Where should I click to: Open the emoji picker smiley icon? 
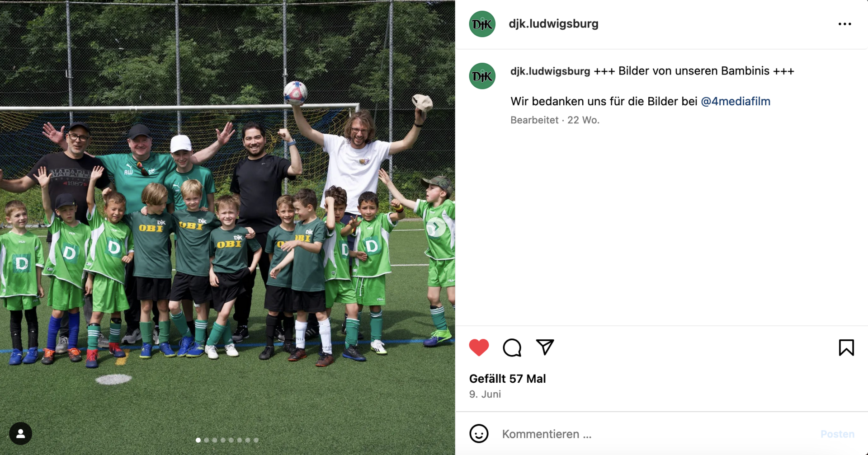pyautogui.click(x=479, y=434)
